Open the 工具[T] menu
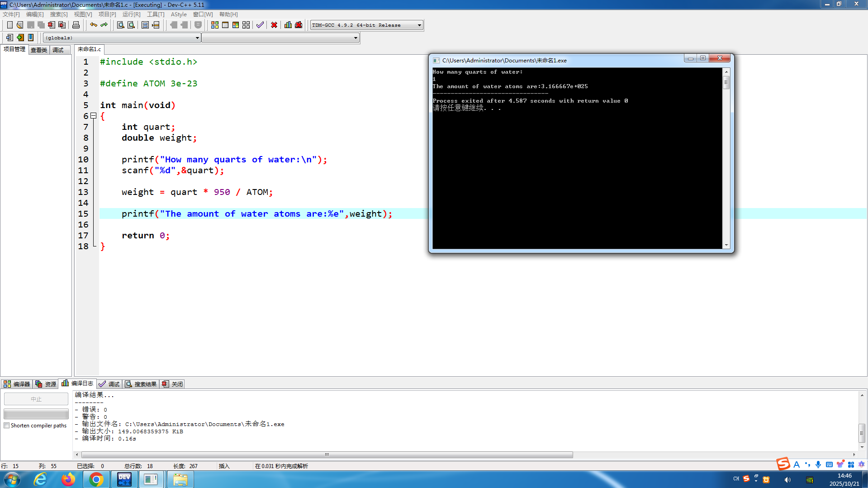The height and width of the screenshot is (488, 868). pos(156,14)
